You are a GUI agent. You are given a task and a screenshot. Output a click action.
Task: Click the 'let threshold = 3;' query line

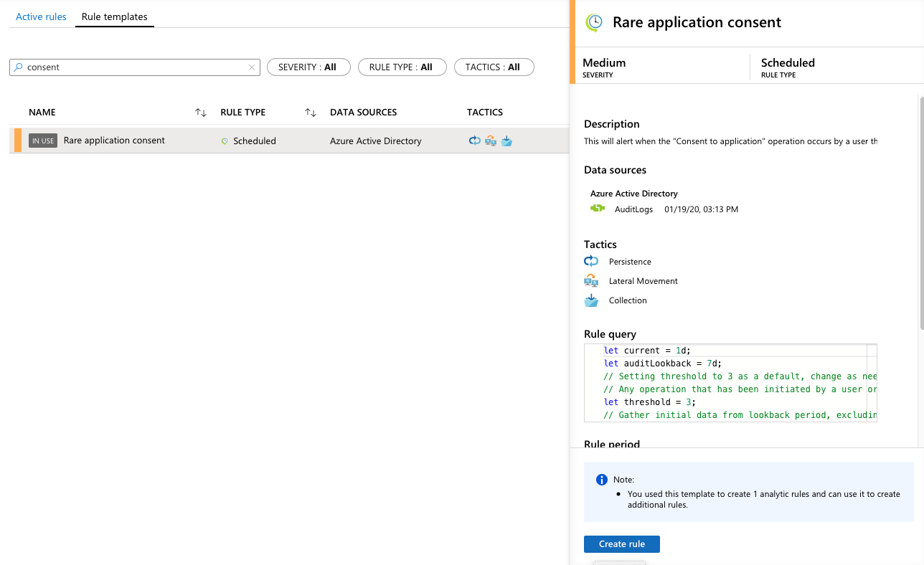[x=650, y=402]
